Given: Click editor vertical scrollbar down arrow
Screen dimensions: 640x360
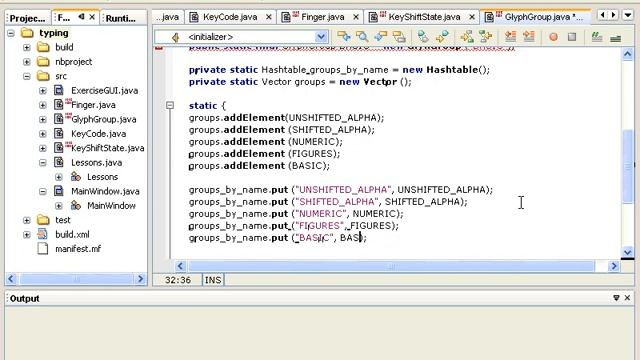Looking at the screenshot, I should (x=628, y=252).
